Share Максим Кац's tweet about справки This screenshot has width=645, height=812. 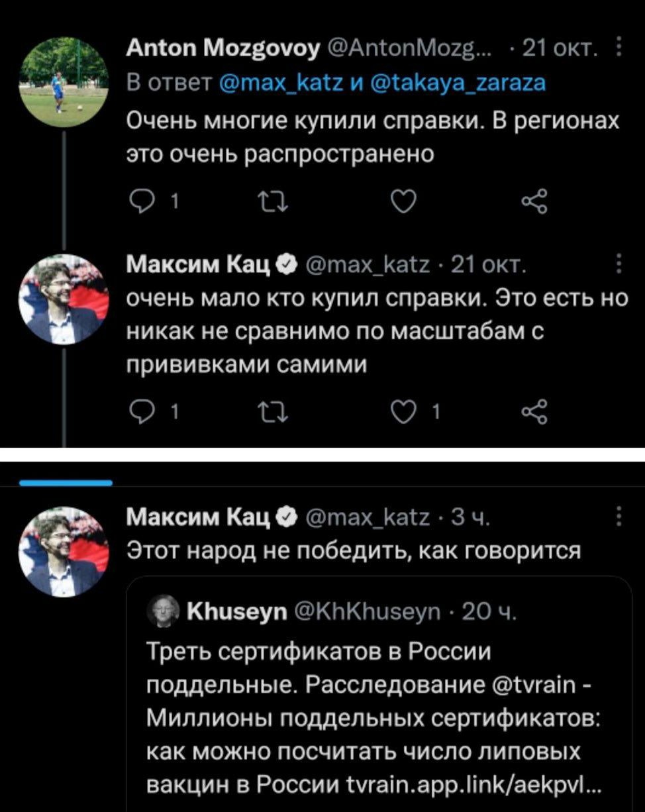click(534, 413)
